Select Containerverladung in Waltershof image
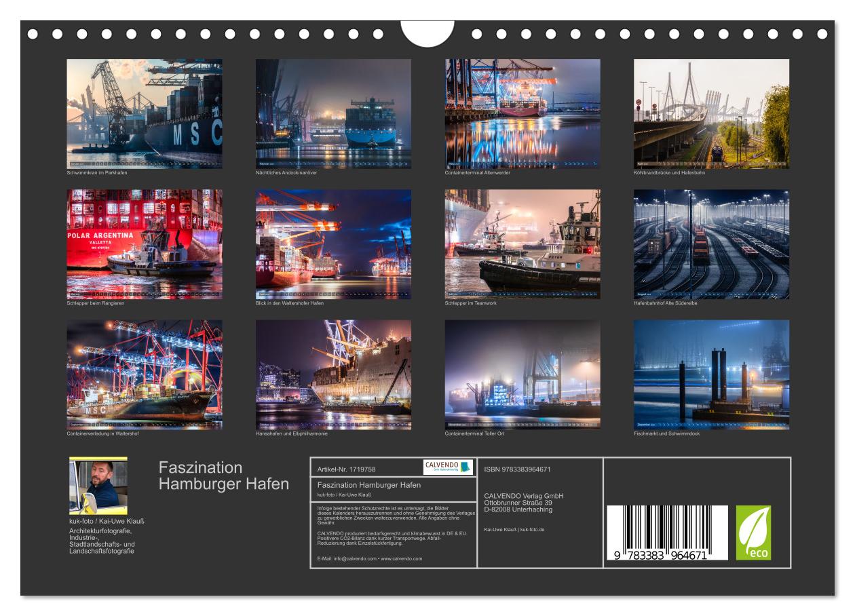The height and width of the screenshot is (616, 855). point(145,374)
